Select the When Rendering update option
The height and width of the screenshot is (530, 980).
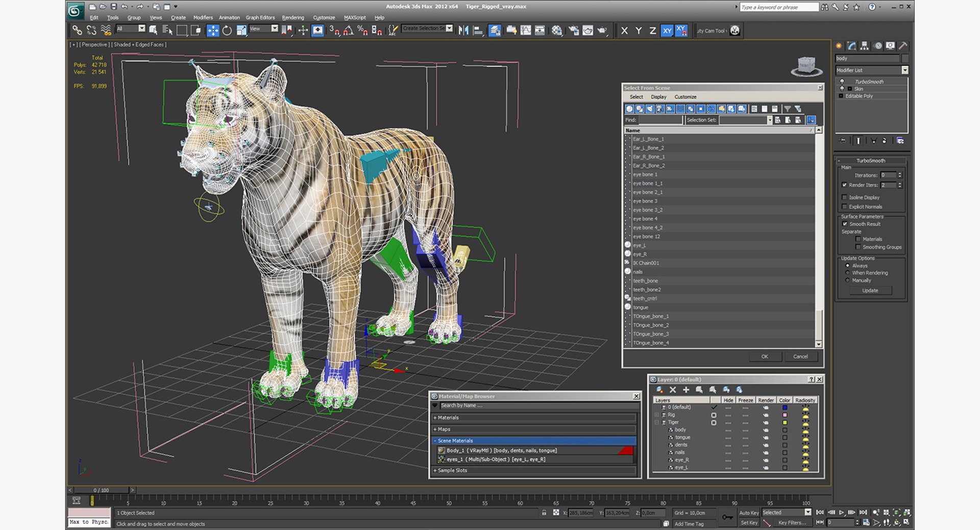point(847,273)
